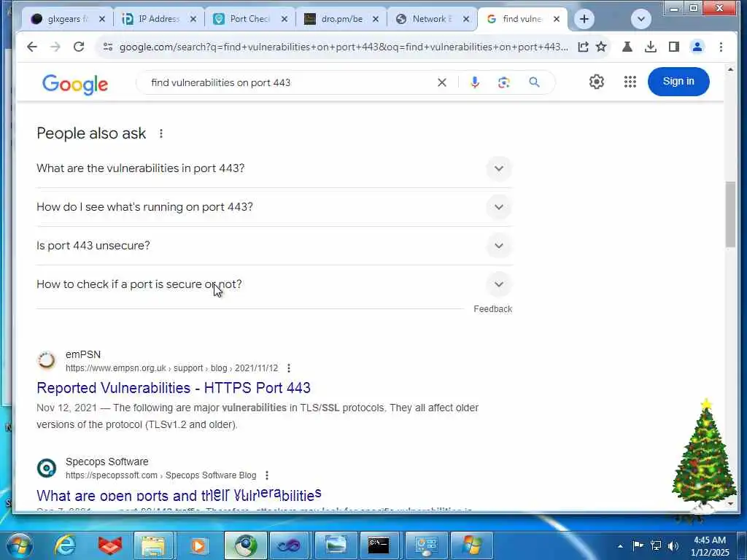This screenshot has height=560, width=747.
Task: Open the taskbar clock and date
Action: click(x=710, y=546)
